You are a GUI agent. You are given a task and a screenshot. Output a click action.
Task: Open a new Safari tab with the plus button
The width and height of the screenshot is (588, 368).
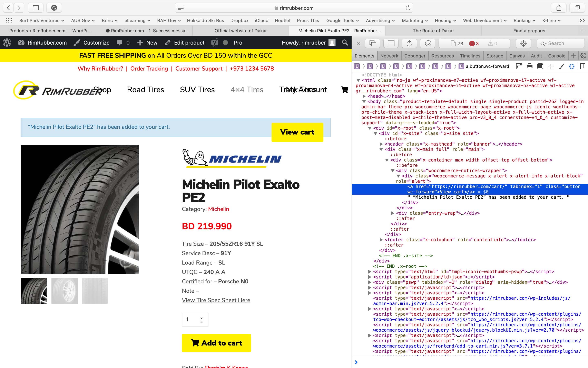tap(583, 31)
